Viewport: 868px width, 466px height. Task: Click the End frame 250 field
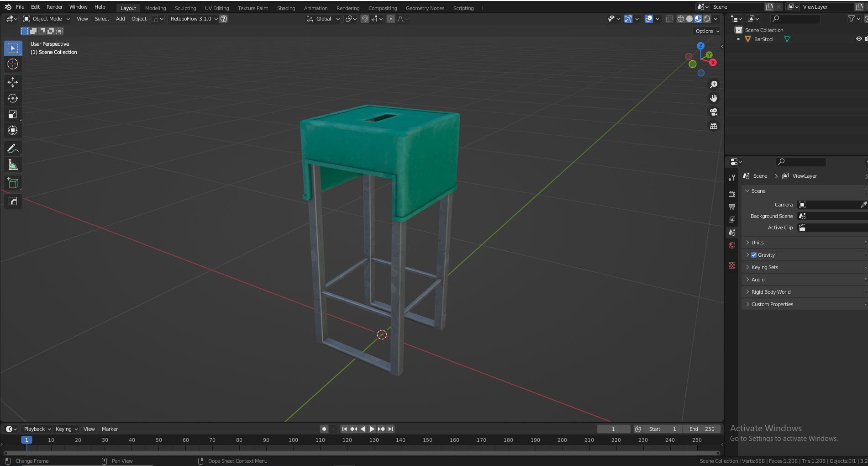[702, 429]
